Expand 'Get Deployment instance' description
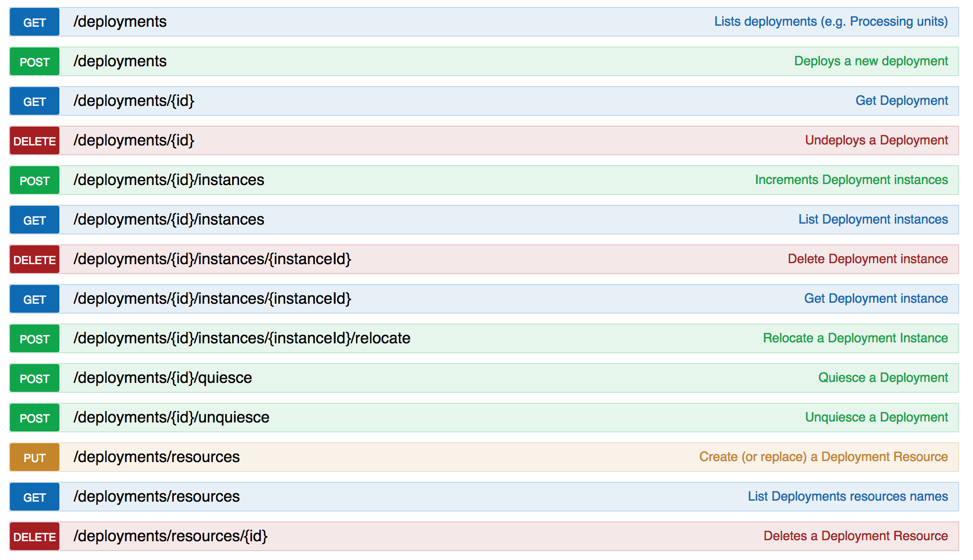This screenshot has width=973, height=560. tap(876, 299)
